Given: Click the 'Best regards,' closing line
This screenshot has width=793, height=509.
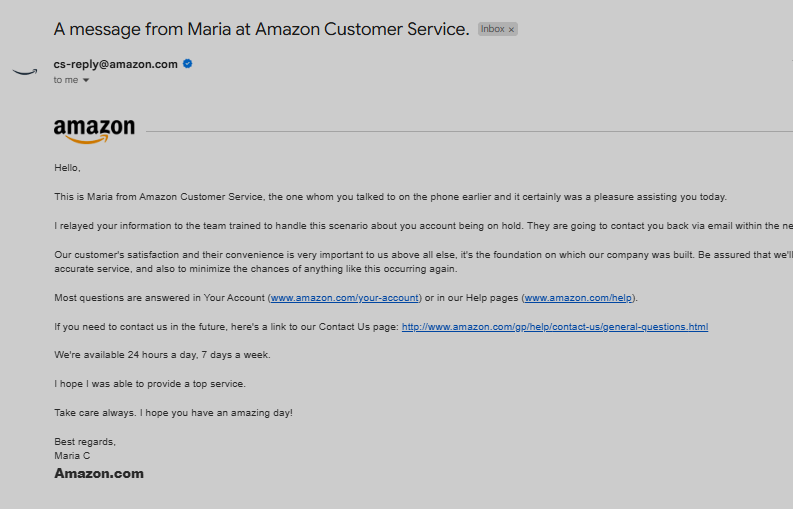Looking at the screenshot, I should click(x=85, y=442).
